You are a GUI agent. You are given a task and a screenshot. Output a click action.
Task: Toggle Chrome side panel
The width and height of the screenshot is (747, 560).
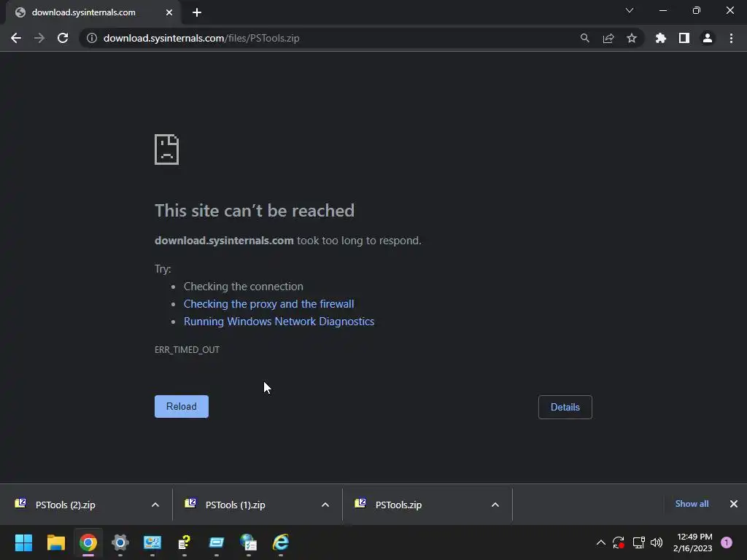tap(684, 38)
